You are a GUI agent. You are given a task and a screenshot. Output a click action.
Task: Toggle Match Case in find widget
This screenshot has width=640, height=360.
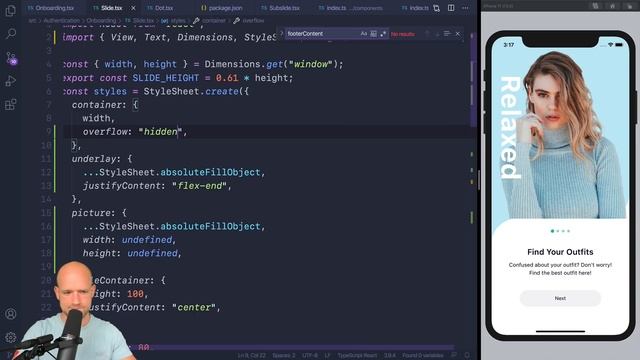click(364, 34)
